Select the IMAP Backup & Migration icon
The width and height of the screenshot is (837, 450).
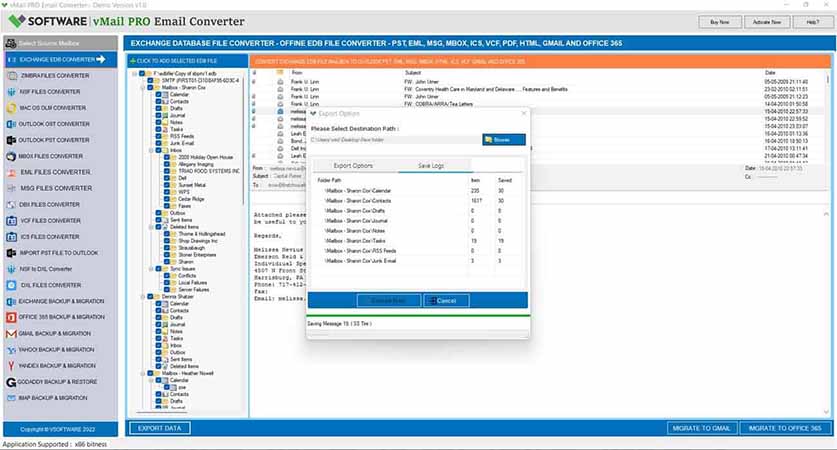coord(12,398)
